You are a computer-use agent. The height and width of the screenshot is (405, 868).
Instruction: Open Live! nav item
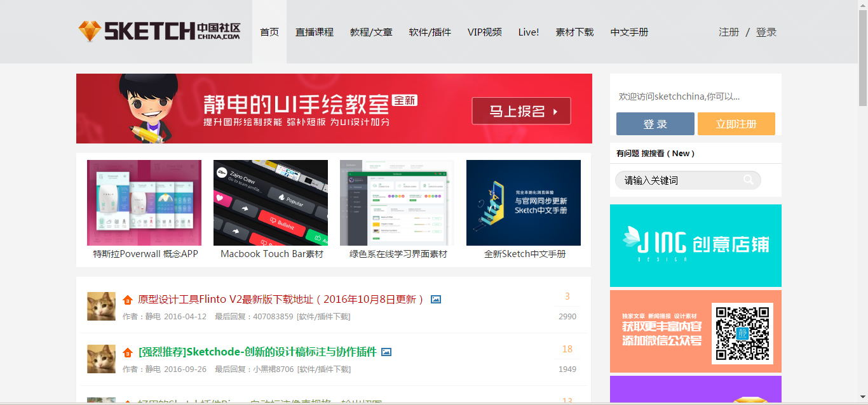pos(529,32)
